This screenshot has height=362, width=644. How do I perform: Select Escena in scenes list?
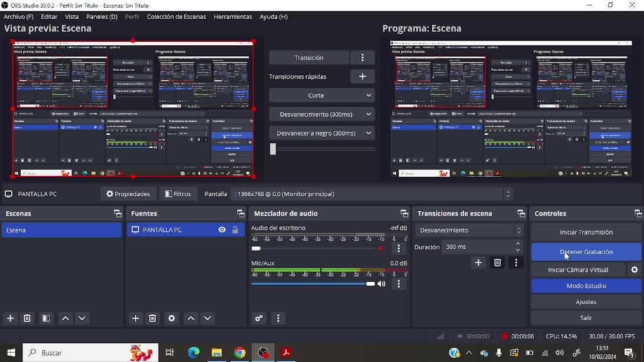pyautogui.click(x=61, y=230)
